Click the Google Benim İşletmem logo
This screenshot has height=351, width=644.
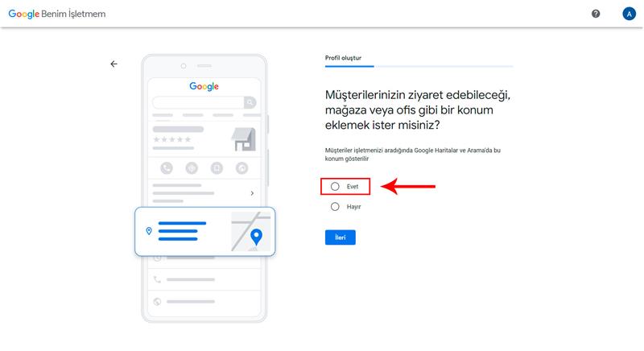57,14
